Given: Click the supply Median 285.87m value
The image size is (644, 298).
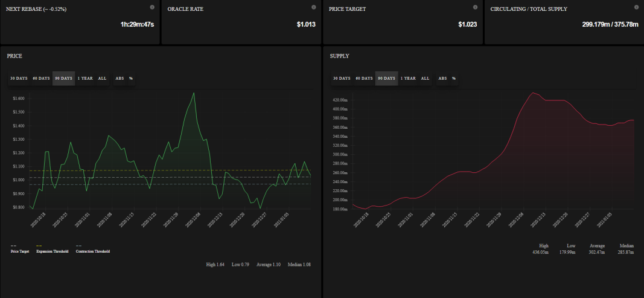Looking at the screenshot, I should (625, 252).
